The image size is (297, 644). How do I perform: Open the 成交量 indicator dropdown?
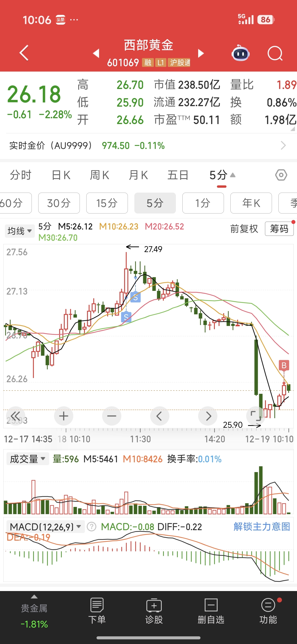(27, 459)
